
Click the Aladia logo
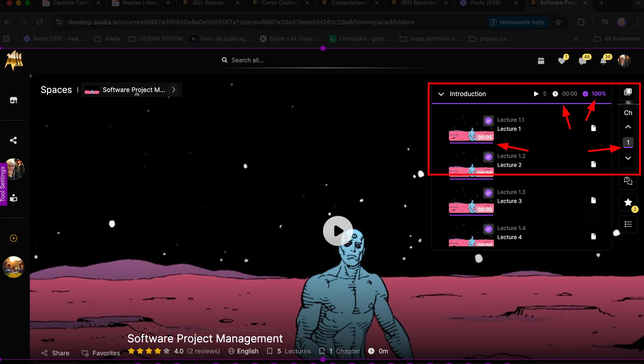(14, 60)
